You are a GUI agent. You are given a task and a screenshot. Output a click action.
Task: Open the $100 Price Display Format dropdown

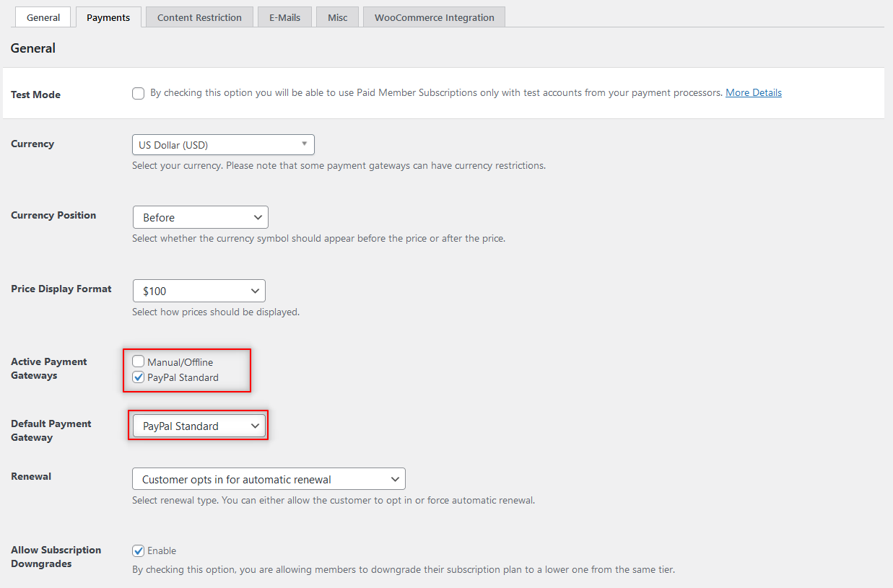199,291
